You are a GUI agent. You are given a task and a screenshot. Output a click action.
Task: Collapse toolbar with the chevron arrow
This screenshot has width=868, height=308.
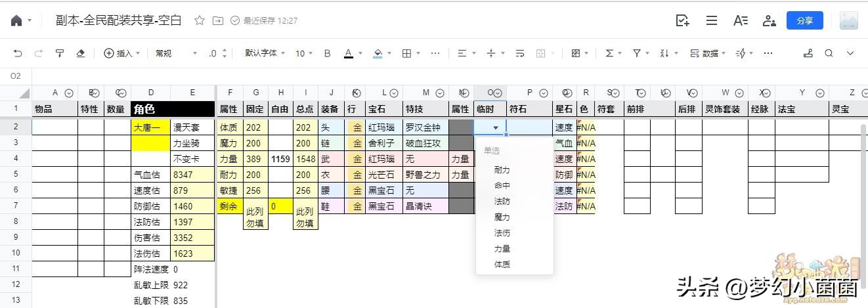tap(850, 53)
